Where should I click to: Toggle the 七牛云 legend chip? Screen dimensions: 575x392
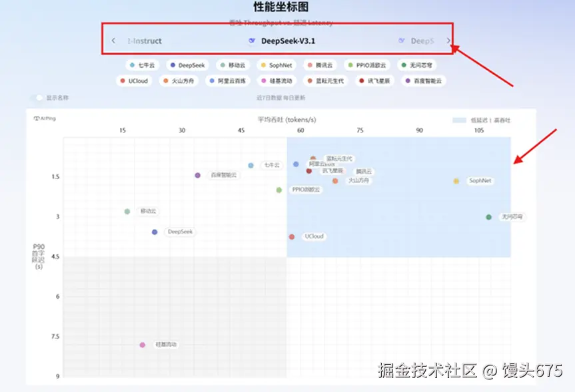pos(143,65)
